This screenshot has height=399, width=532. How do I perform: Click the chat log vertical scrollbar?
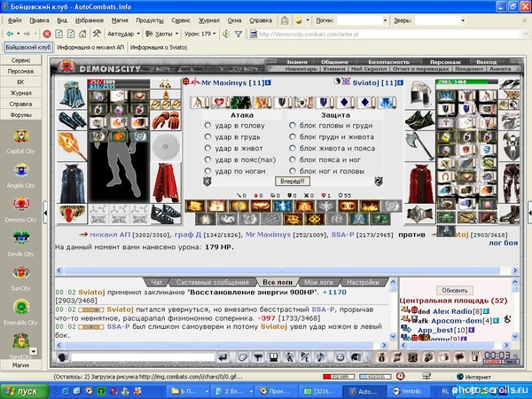393,309
